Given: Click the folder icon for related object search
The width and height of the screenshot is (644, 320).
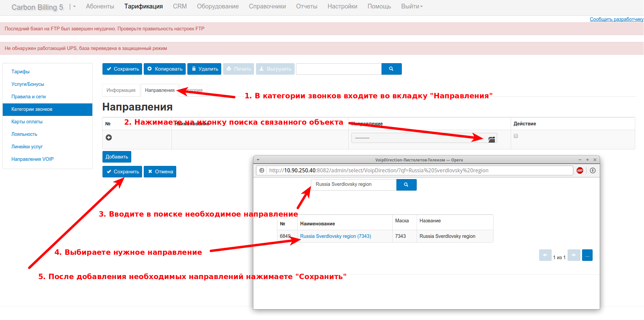Looking at the screenshot, I should click(491, 139).
